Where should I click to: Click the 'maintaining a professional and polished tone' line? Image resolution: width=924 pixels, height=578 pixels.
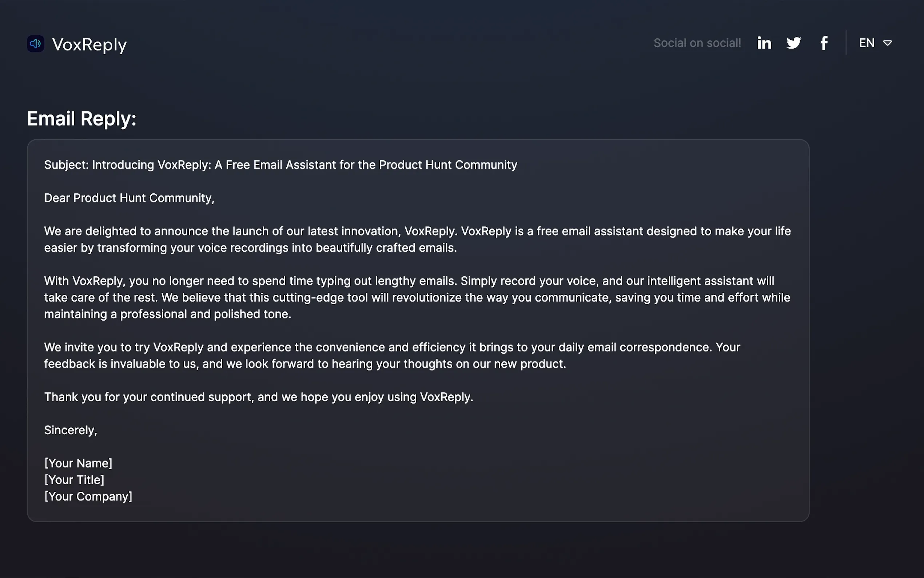[x=168, y=314]
